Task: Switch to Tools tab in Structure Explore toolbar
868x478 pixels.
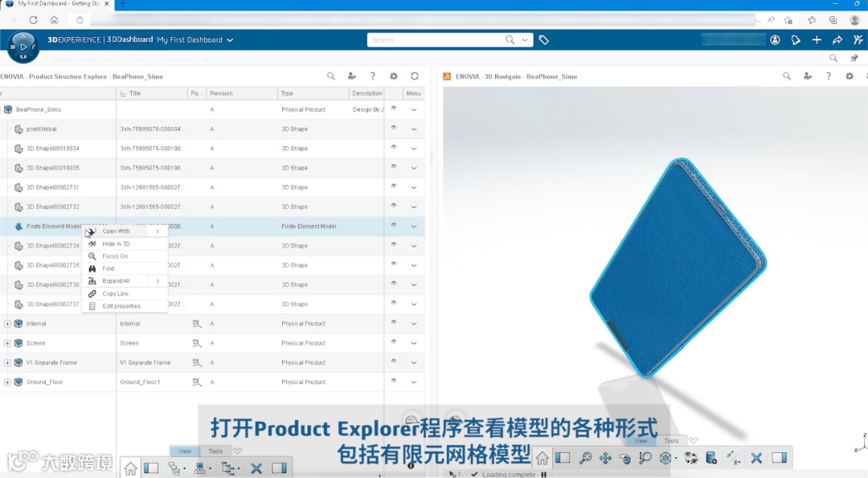Action: point(215,451)
